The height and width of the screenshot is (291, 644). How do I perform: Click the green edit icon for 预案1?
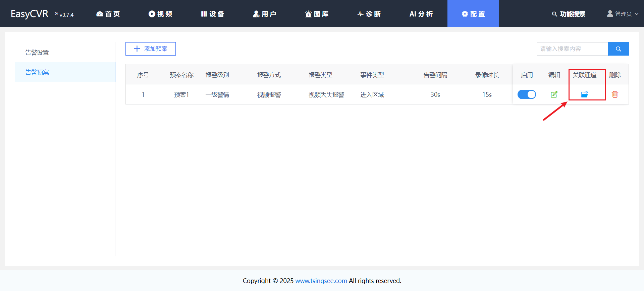(554, 94)
